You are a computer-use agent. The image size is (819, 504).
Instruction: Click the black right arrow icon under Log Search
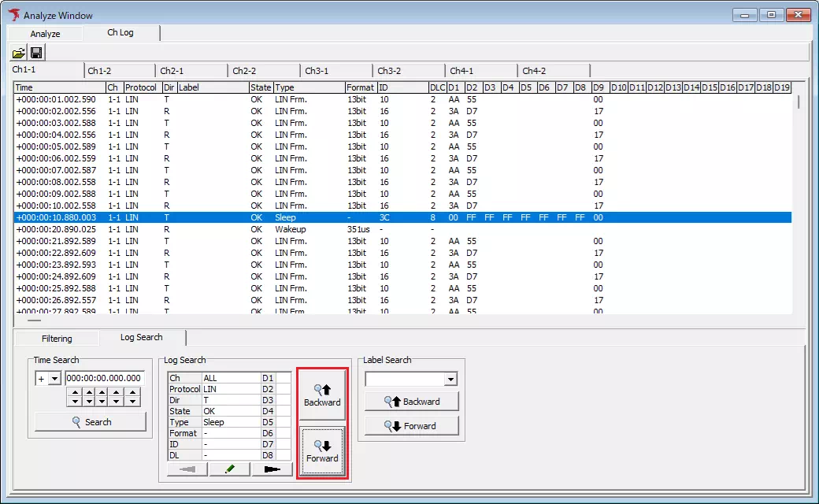272,469
